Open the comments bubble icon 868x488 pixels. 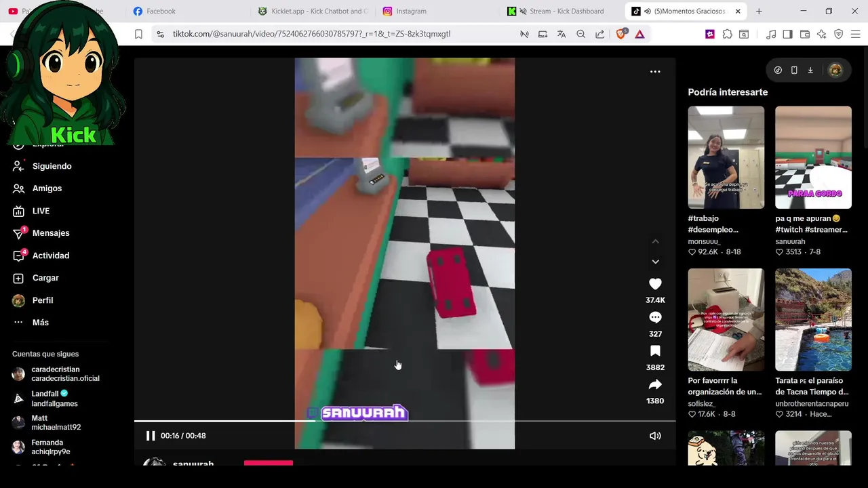(x=655, y=317)
